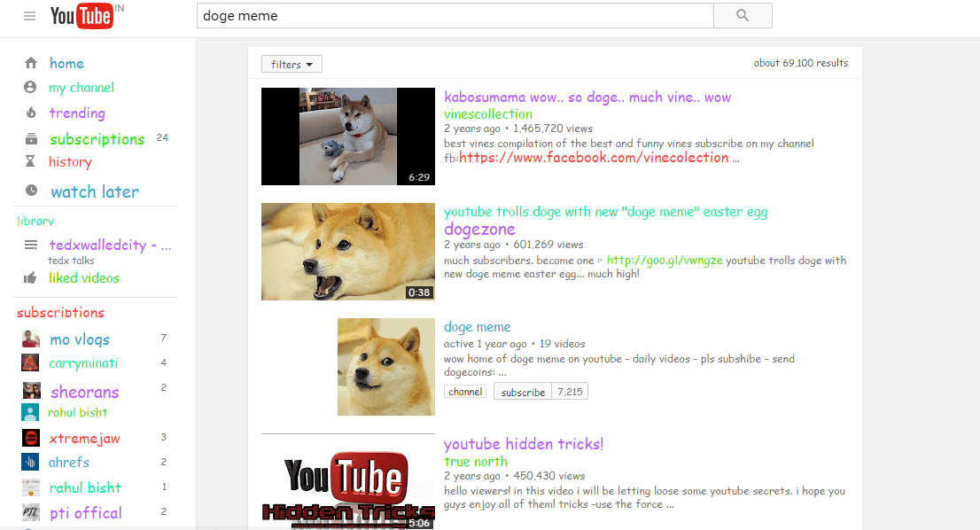Click the magnifier search button
Image resolution: width=980 pixels, height=530 pixels.
coord(743,16)
